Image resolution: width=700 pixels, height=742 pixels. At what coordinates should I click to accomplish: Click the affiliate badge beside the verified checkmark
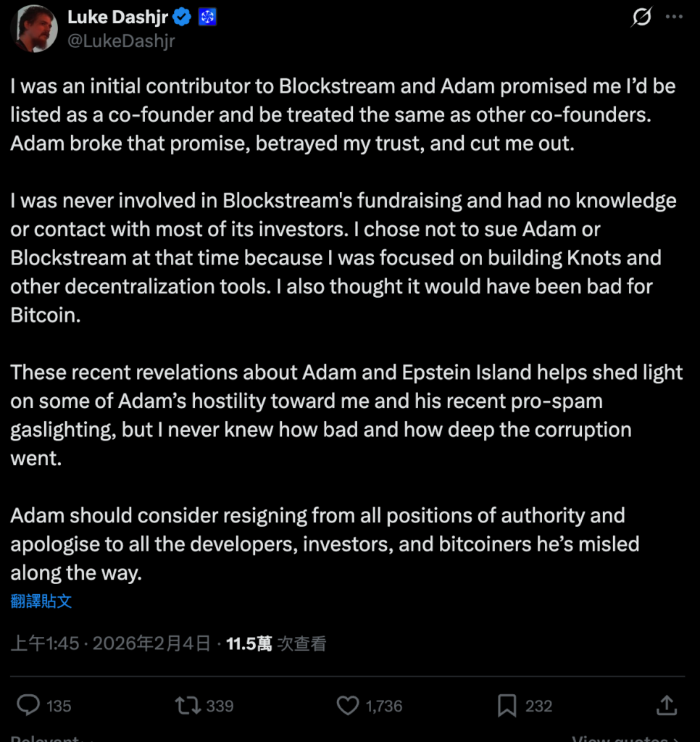pos(207,17)
